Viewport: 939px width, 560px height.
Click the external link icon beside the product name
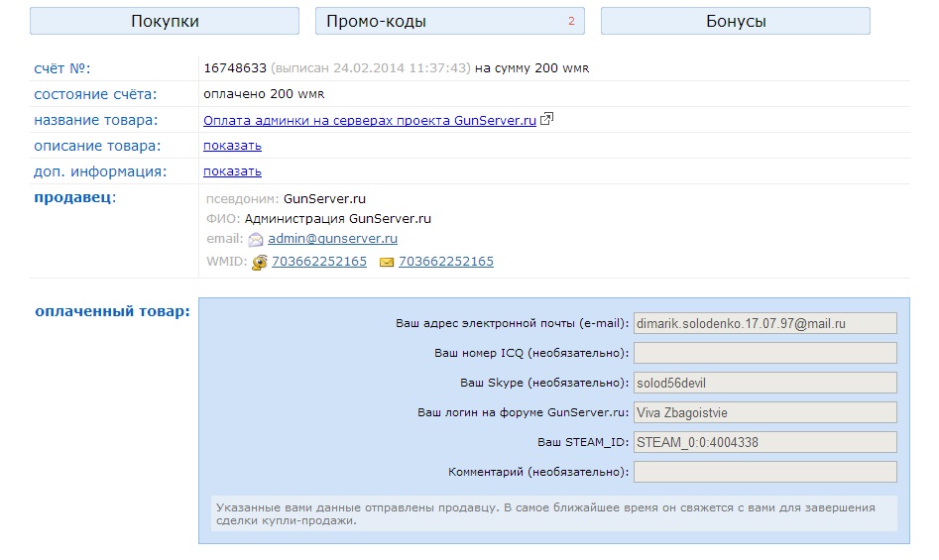546,120
